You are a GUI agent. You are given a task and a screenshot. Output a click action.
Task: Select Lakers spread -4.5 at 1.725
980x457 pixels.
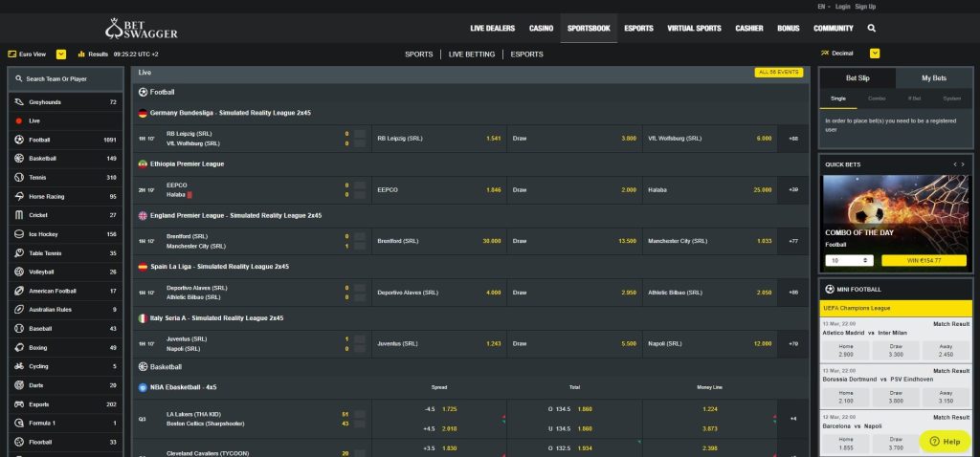click(439, 409)
